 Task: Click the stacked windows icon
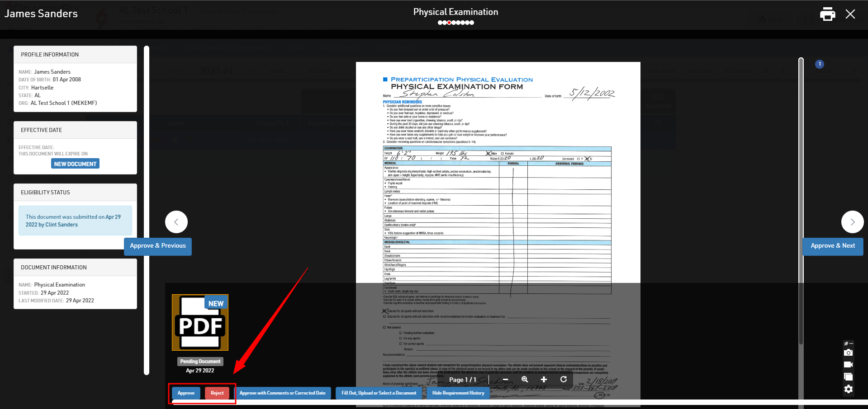click(848, 377)
